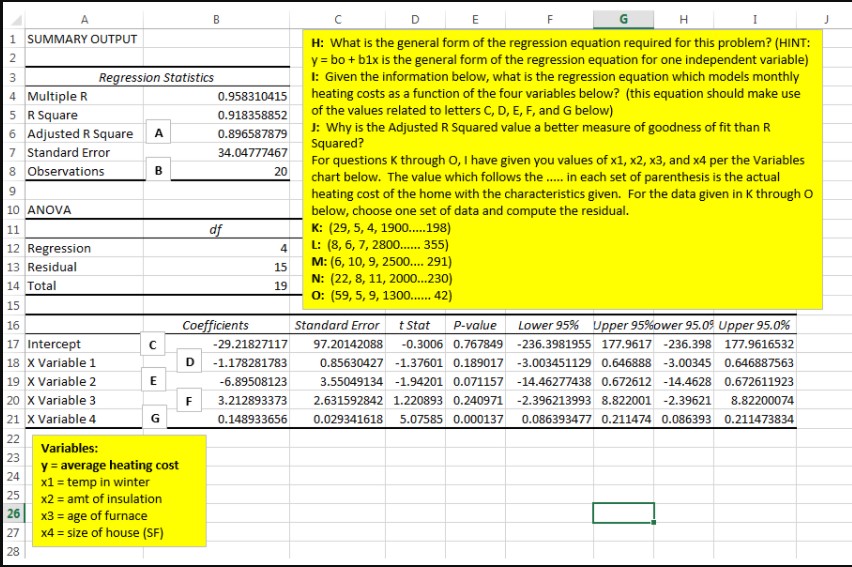
Task: Click the Lower 95% column heading
Action: click(548, 325)
